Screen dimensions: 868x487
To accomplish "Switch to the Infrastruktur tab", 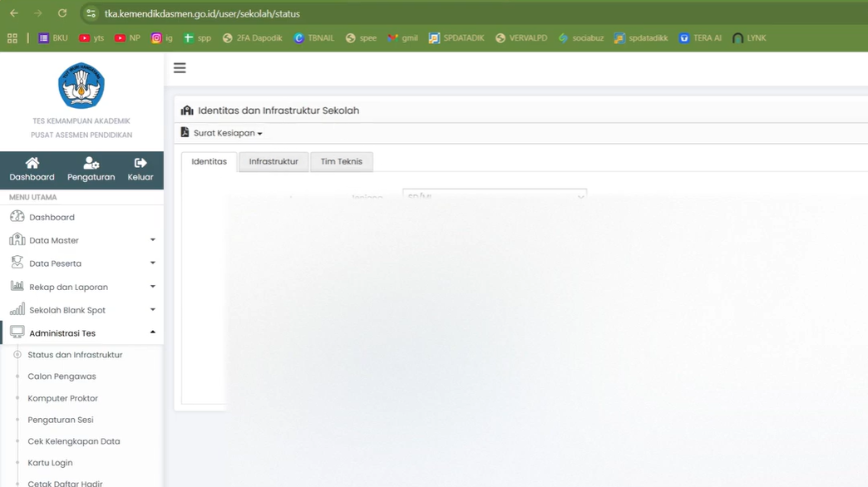I will 273,161.
